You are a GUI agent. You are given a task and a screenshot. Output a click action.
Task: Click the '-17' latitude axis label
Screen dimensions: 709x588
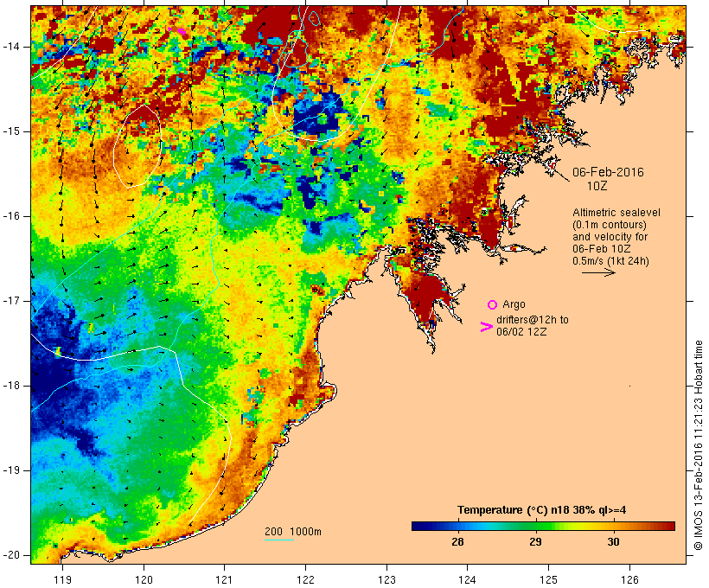tap(11, 301)
